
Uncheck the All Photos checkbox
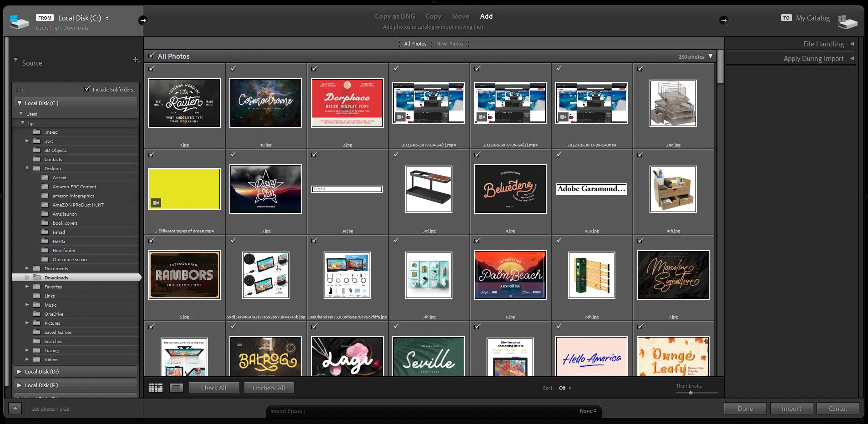[152, 56]
